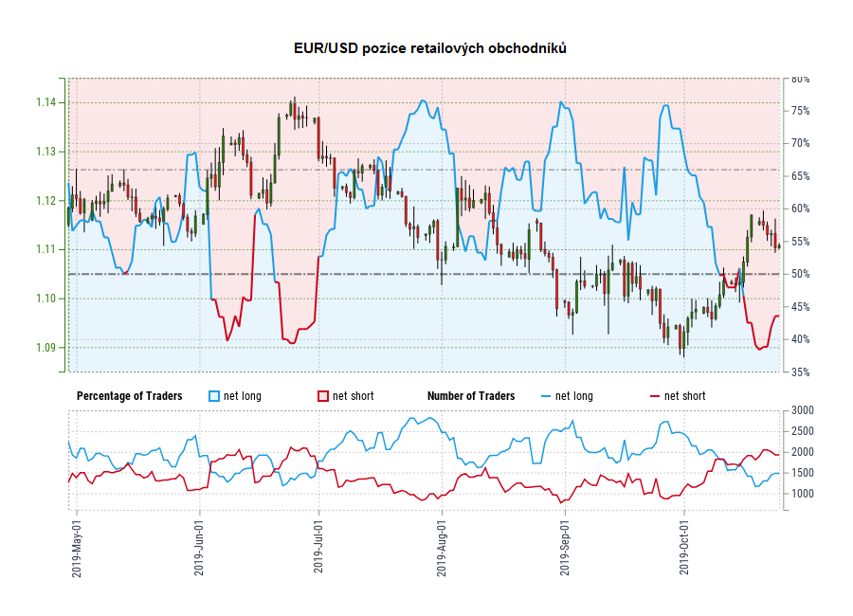Image resolution: width=853 pixels, height=616 pixels.
Task: Click the 50% right axis label
Action: coord(800,274)
